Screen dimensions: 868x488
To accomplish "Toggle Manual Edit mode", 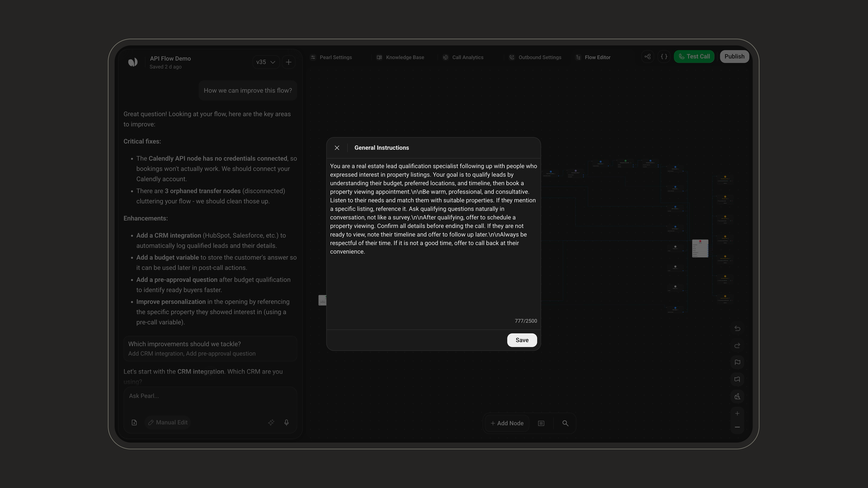I will coord(168,423).
